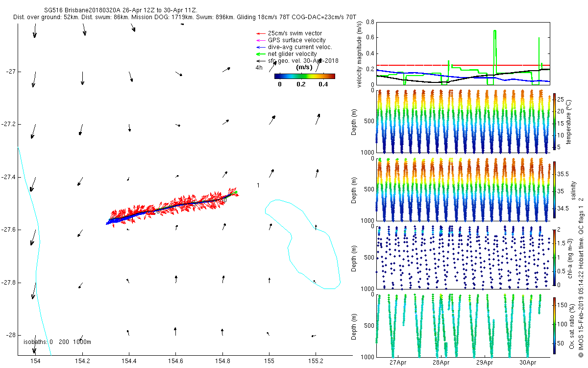The width and height of the screenshot is (588, 368).
Task: Click the '0.8' tick on the velocity magnitude axis
Action: click(370, 22)
